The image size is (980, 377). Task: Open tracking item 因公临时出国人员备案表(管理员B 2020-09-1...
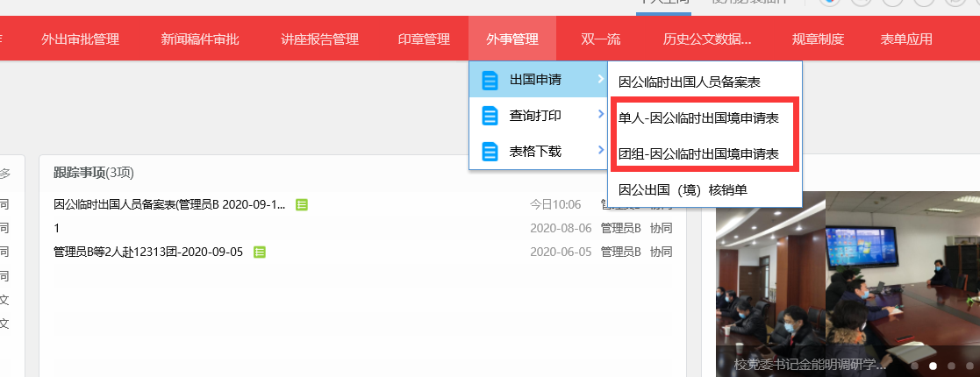[169, 204]
